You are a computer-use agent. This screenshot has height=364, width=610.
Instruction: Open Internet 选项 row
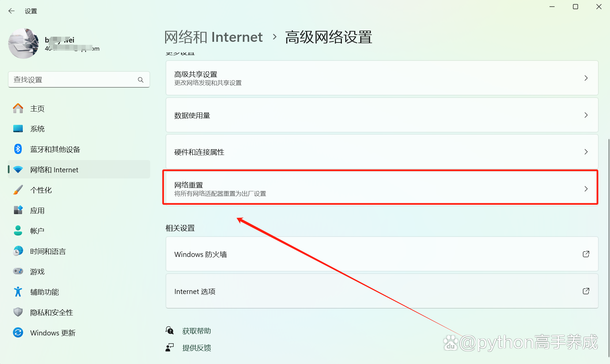382,291
